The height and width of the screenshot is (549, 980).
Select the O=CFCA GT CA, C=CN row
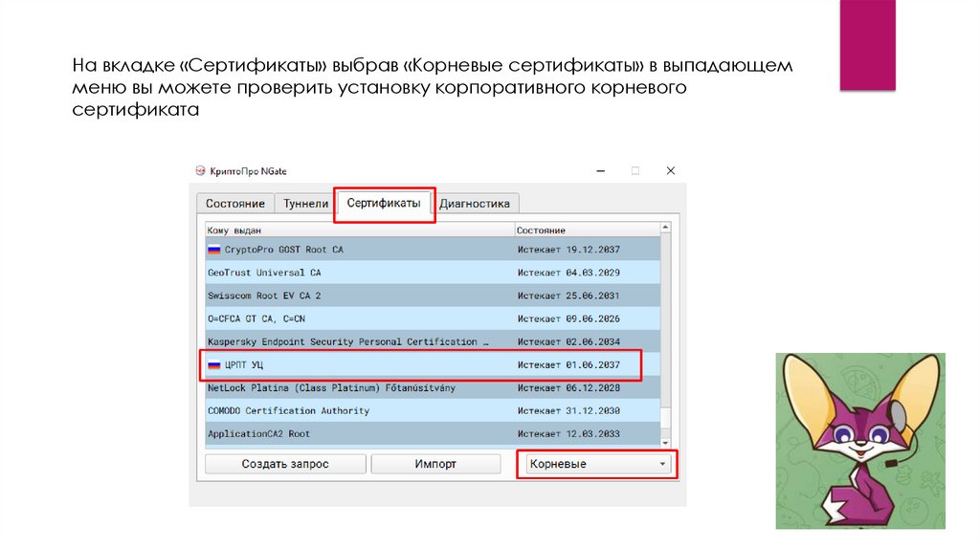point(433,318)
